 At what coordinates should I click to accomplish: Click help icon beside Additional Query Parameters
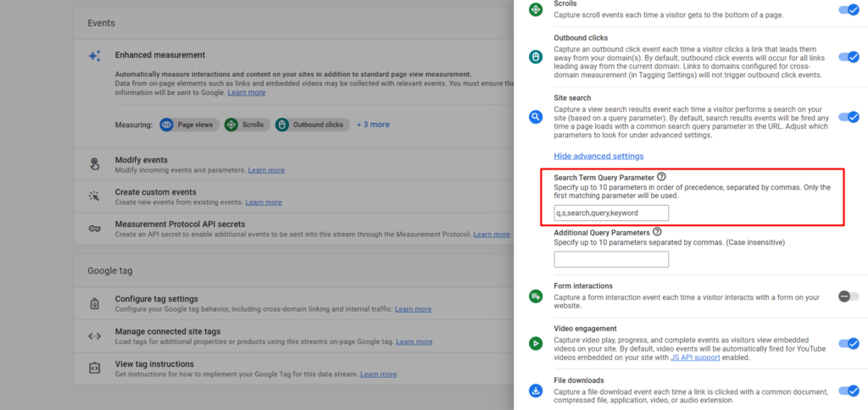657,232
